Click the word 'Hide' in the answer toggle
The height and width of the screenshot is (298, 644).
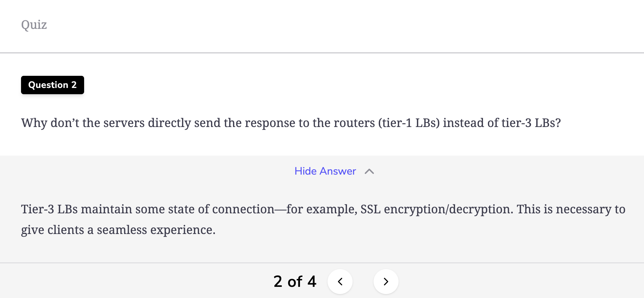(306, 171)
